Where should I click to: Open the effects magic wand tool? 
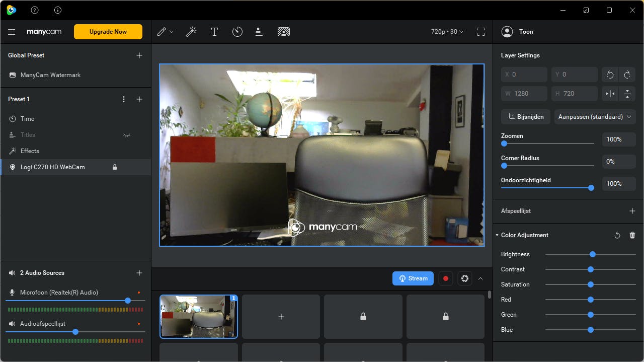pos(191,32)
